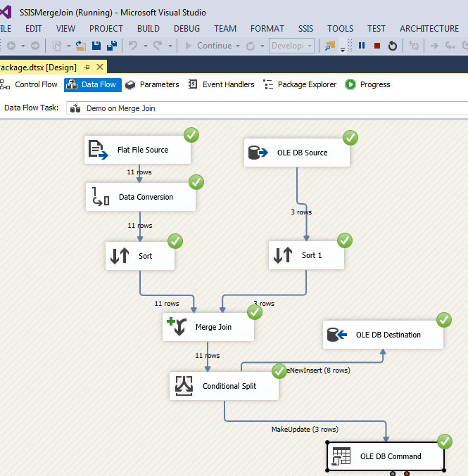Screen dimensions: 468x476
Task: Restart the running package
Action: click(x=393, y=46)
